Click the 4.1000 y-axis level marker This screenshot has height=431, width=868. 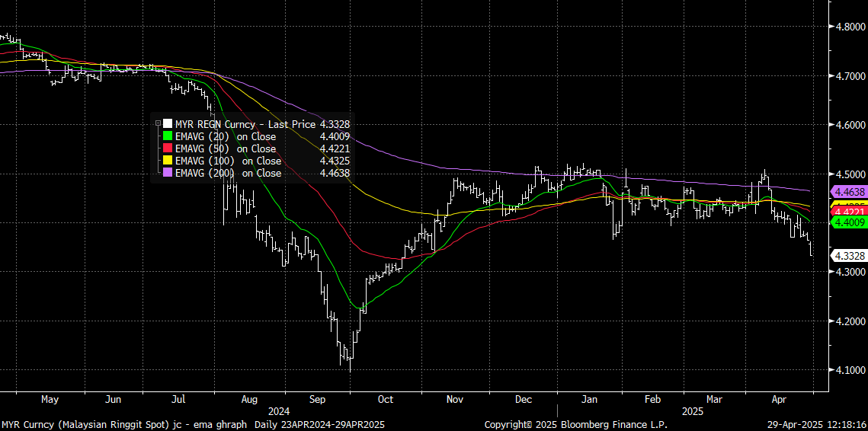(850, 370)
